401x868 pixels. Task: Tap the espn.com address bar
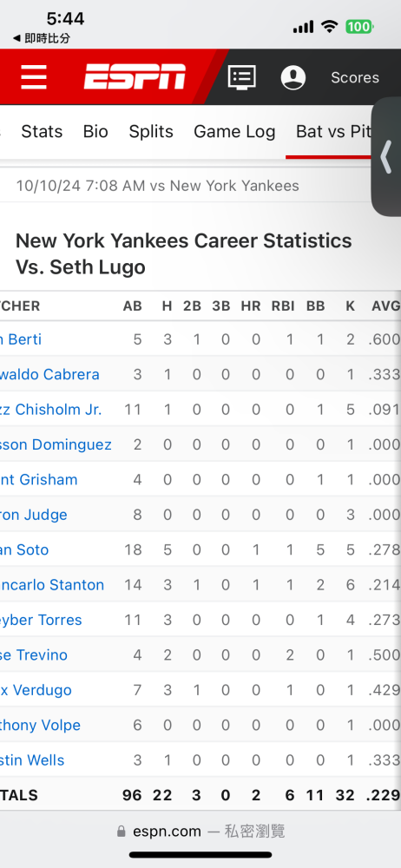[200, 832]
